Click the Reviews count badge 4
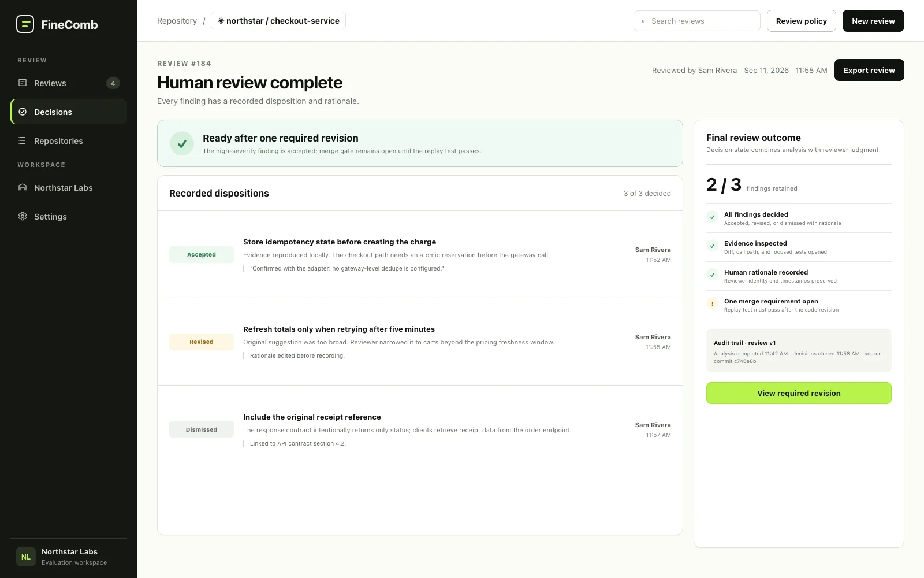This screenshot has height=578, width=924. 113,83
